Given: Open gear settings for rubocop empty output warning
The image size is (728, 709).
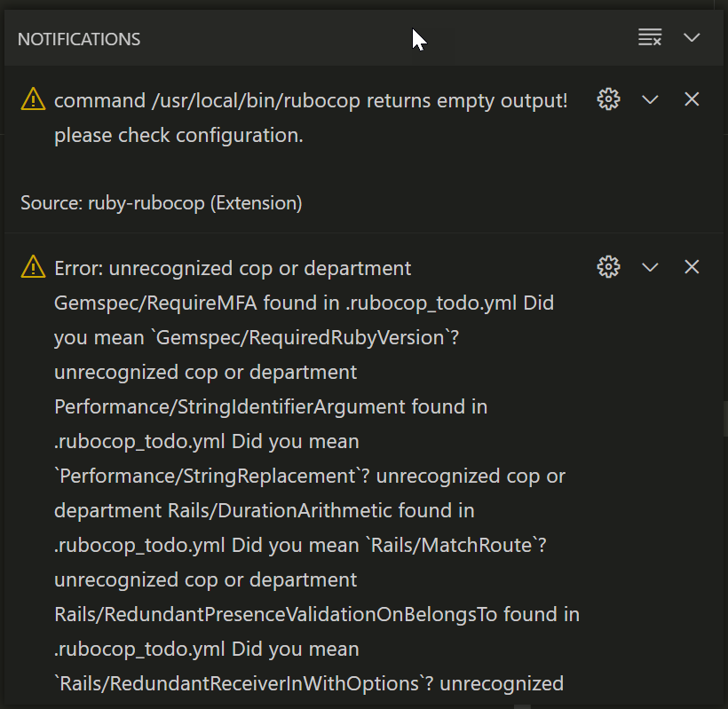Looking at the screenshot, I should (x=608, y=99).
